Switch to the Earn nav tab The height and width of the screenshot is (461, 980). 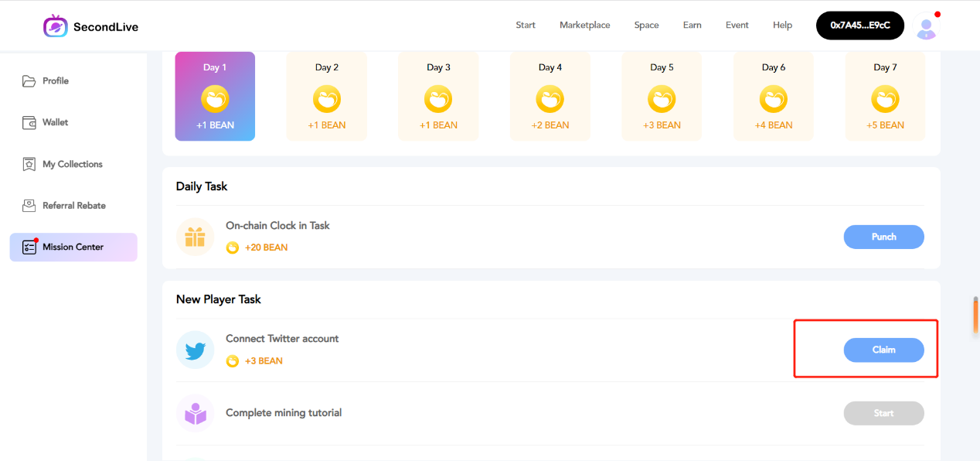(x=692, y=26)
